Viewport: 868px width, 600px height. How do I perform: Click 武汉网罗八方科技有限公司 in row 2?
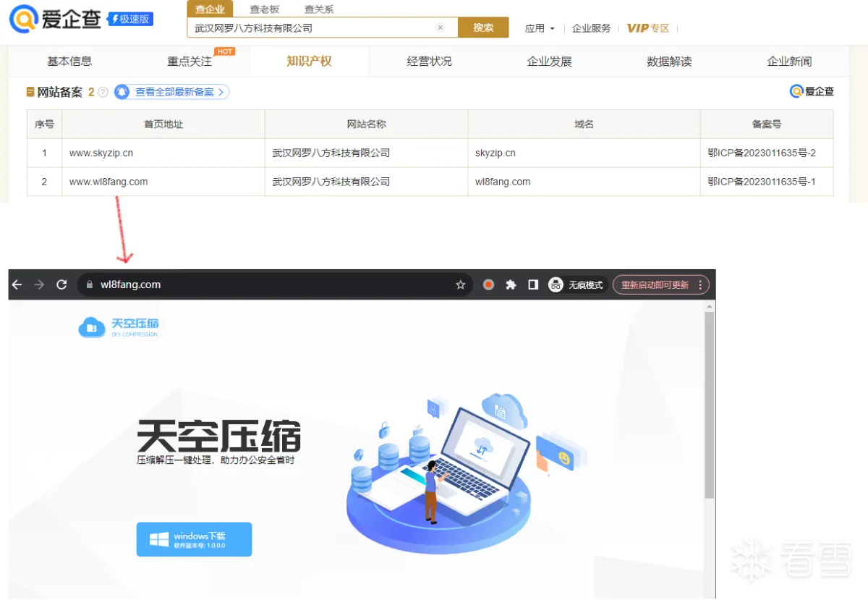(x=331, y=182)
